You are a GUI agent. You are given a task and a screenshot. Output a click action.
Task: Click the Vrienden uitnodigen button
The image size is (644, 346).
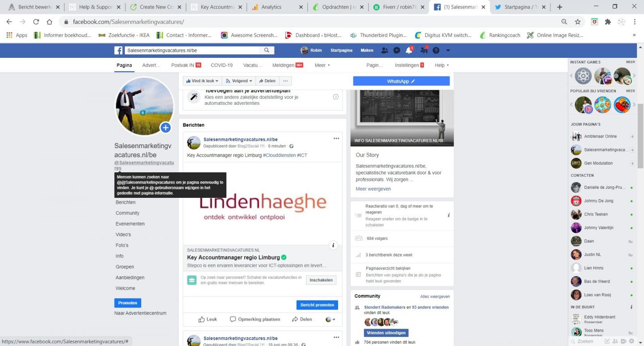coord(386,333)
